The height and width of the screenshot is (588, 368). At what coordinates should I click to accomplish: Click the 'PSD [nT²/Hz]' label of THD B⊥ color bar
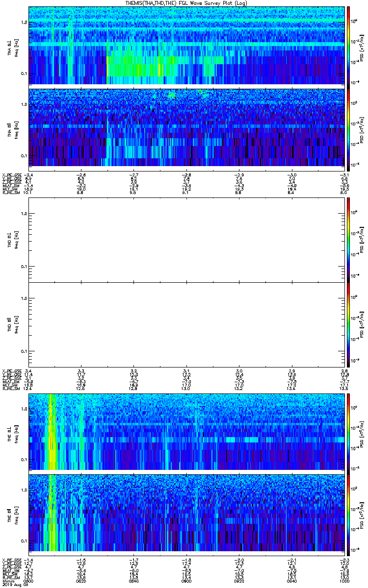tap(361, 240)
